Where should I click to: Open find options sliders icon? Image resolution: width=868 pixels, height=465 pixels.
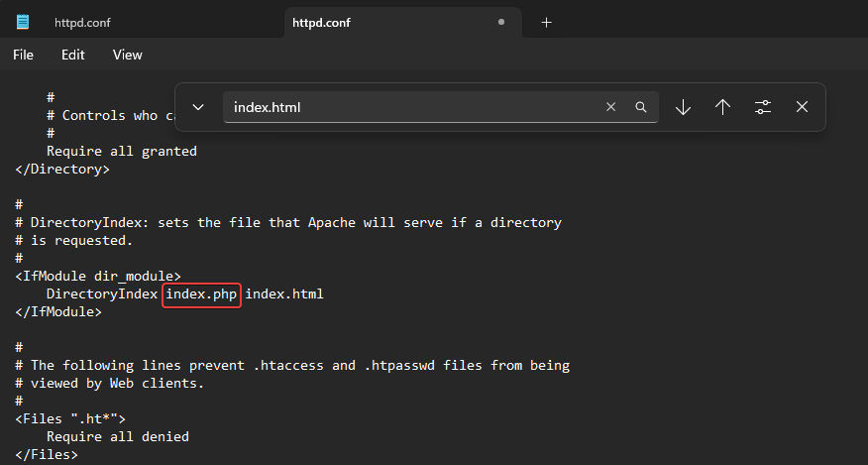pyautogui.click(x=763, y=107)
